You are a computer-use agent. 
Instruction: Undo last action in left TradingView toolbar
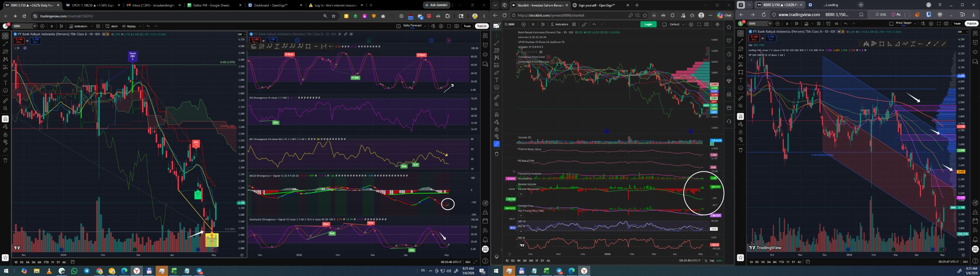pyautogui.click(x=148, y=26)
